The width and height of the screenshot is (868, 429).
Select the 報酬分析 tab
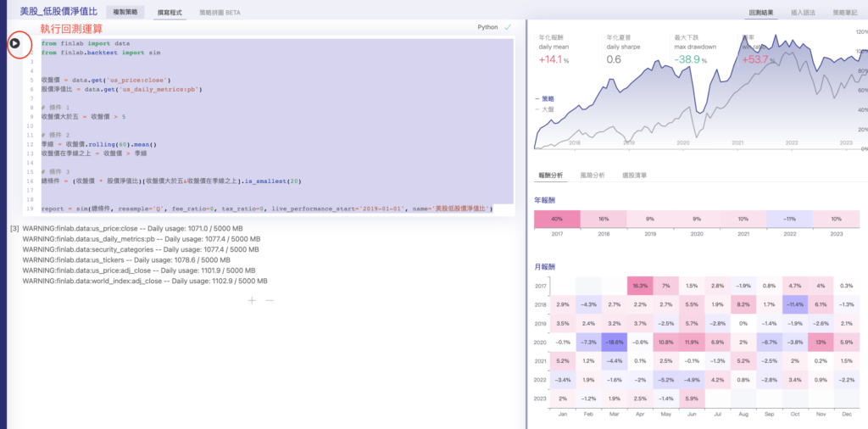pos(551,175)
